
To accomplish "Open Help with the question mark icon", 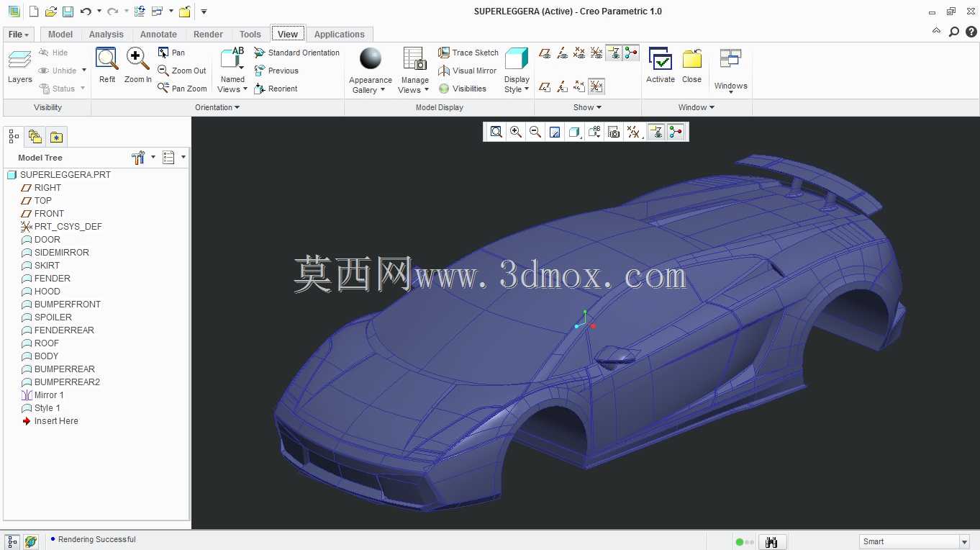I will (x=971, y=32).
